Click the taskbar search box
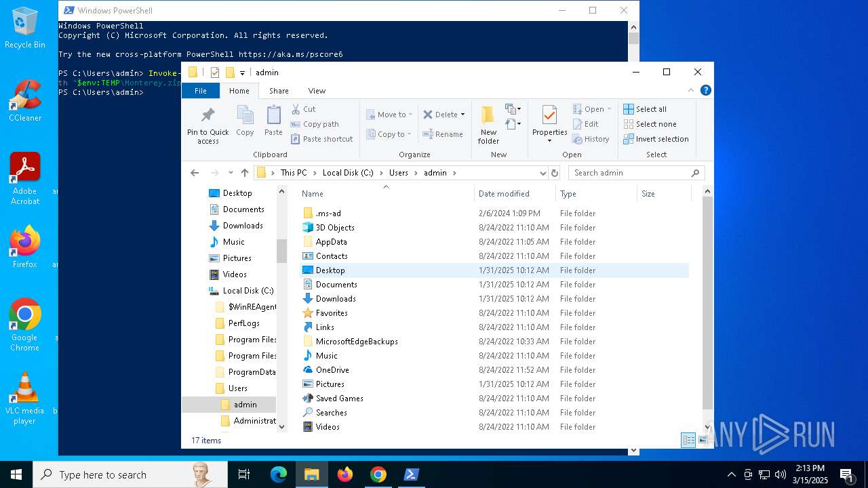Screen dimensions: 868x488 pyautogui.click(x=130, y=474)
